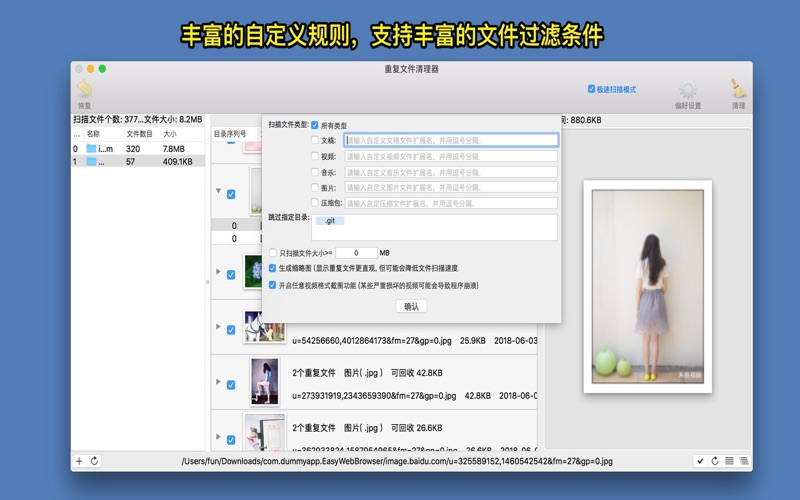This screenshot has height=500, width=800.
Task: Toggle 极速扫描模式 checkbox
Action: tap(591, 89)
